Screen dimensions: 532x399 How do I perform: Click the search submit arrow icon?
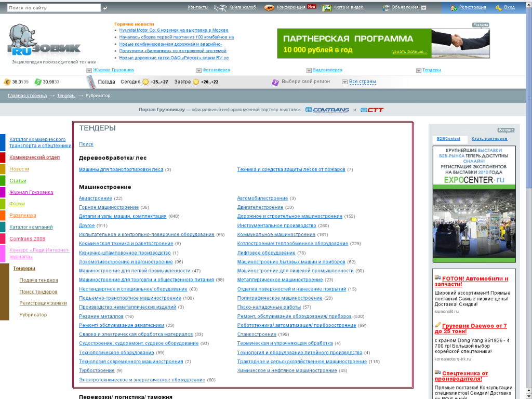105,8
